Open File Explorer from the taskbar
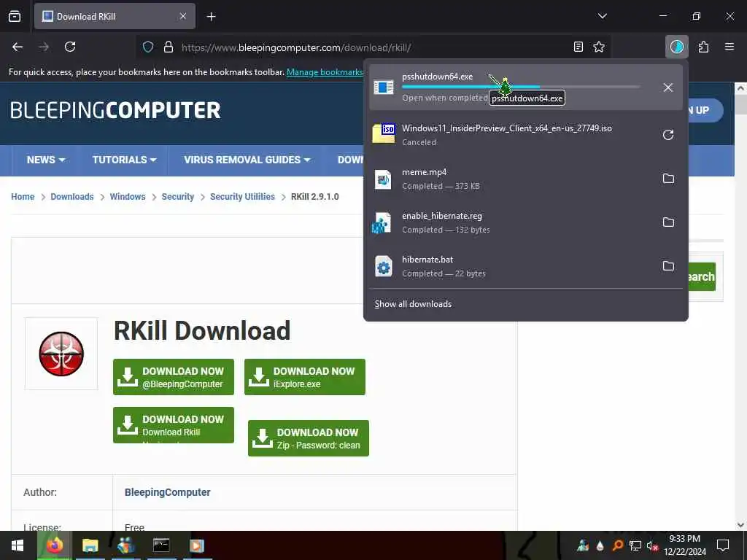The image size is (747, 560). 90,545
